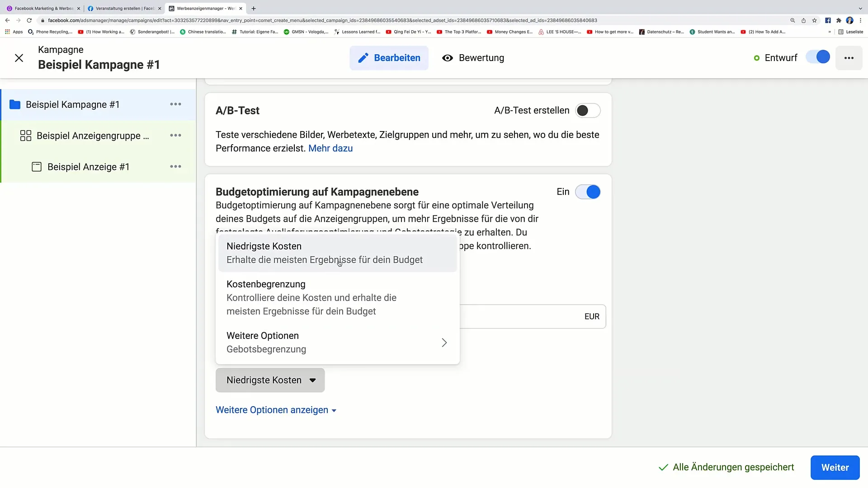This screenshot has width=868, height=488.
Task: Close the campaign editor with X icon
Action: point(19,58)
